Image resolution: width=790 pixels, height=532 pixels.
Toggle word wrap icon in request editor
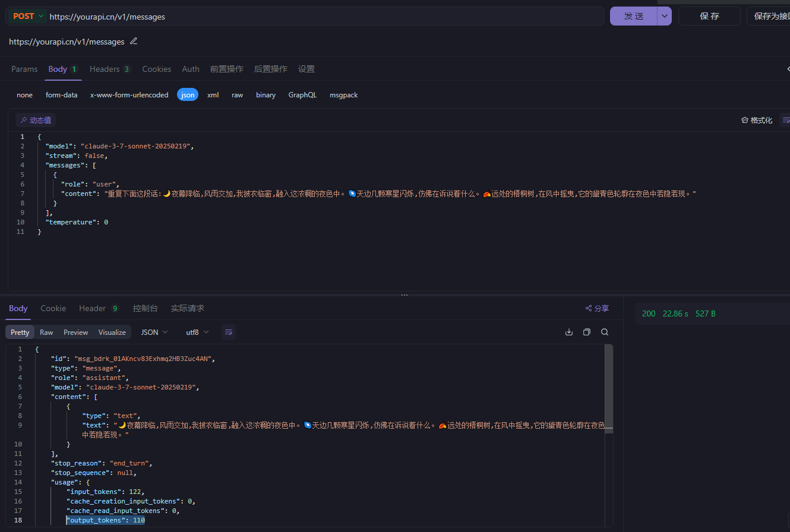[x=785, y=120]
